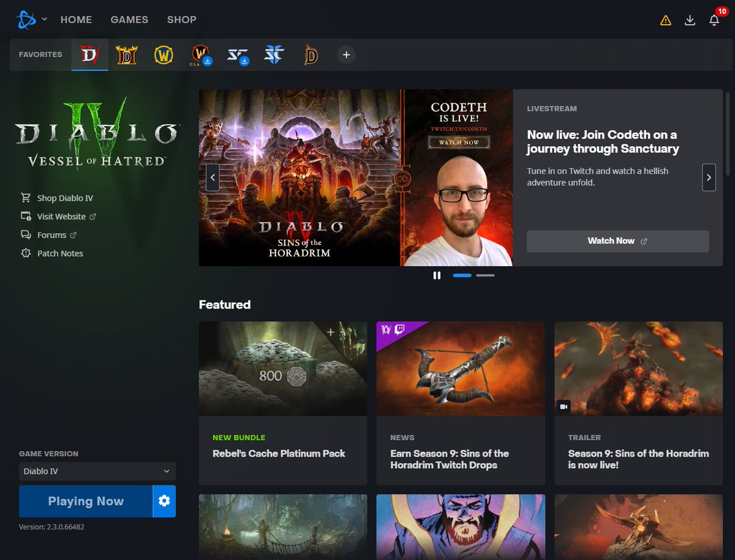Add a game to favorites with plus
The width and height of the screenshot is (735, 560).
click(x=346, y=54)
